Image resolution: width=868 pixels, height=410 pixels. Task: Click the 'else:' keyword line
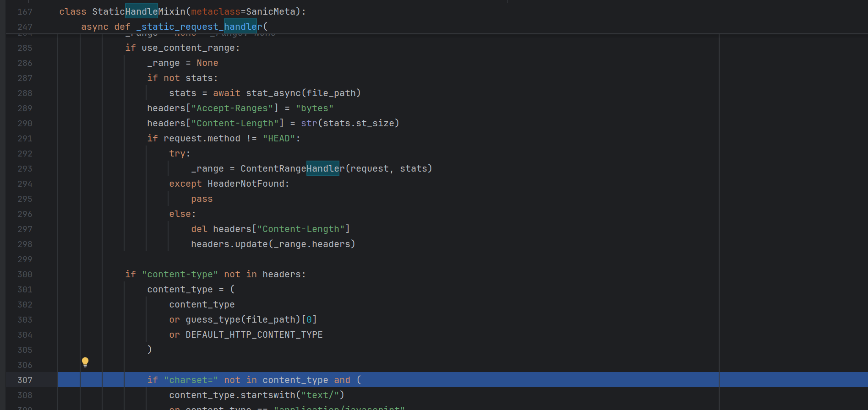[182, 214]
